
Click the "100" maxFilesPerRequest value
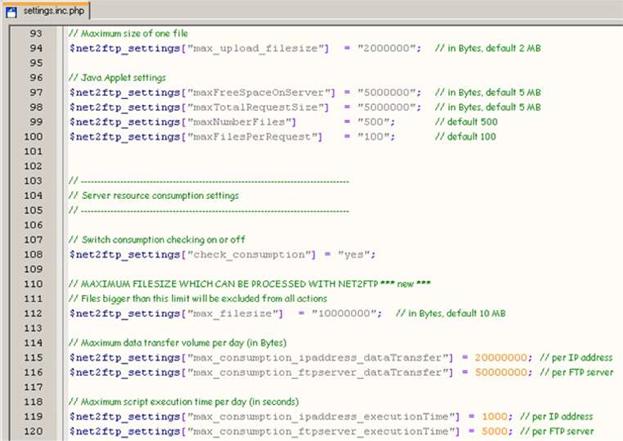tap(376, 137)
